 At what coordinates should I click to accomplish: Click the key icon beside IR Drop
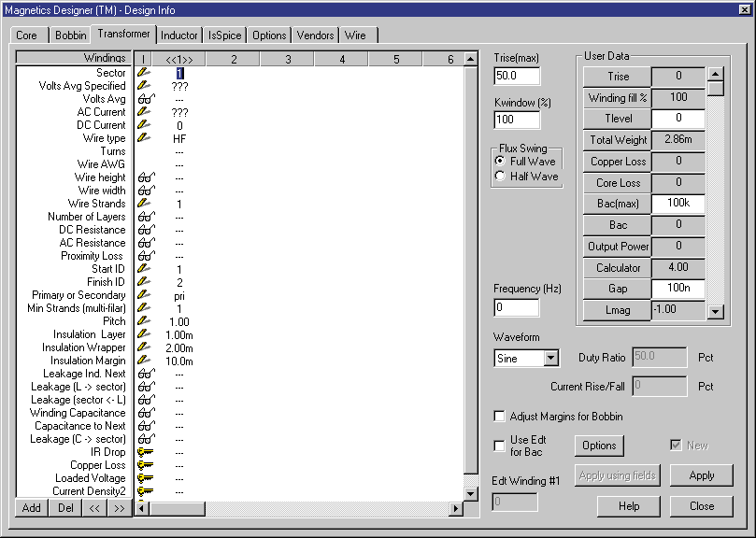pos(146,451)
